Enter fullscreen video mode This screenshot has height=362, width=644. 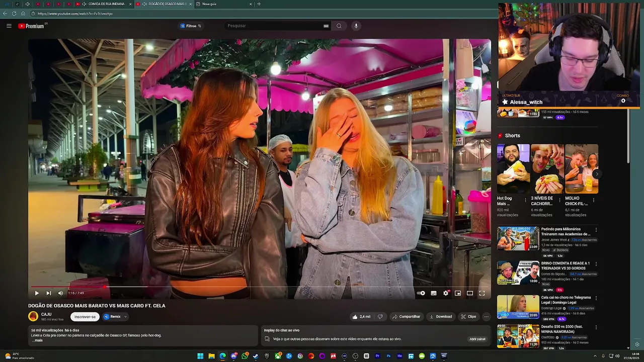pyautogui.click(x=482, y=293)
